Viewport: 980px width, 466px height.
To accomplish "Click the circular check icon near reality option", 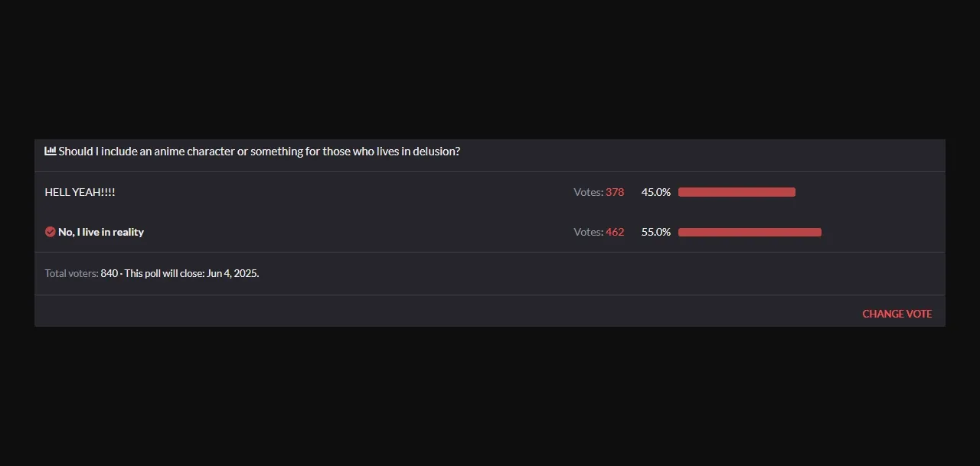I will tap(50, 232).
